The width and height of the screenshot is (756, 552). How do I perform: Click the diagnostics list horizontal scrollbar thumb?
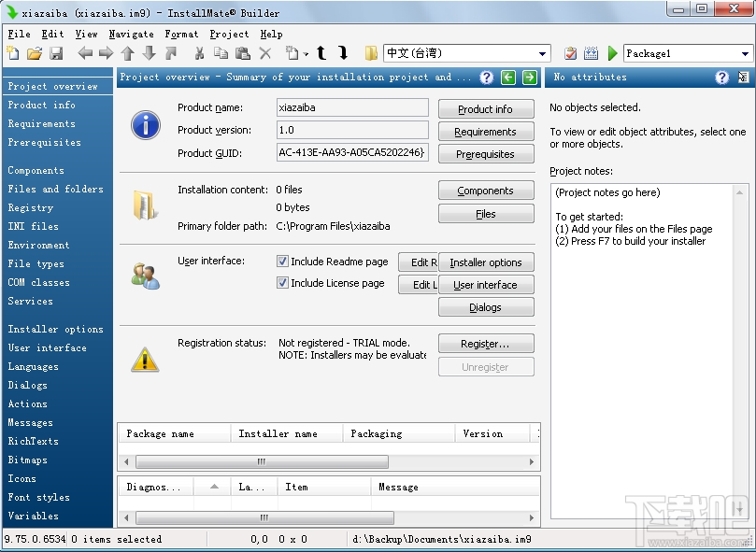click(x=264, y=518)
